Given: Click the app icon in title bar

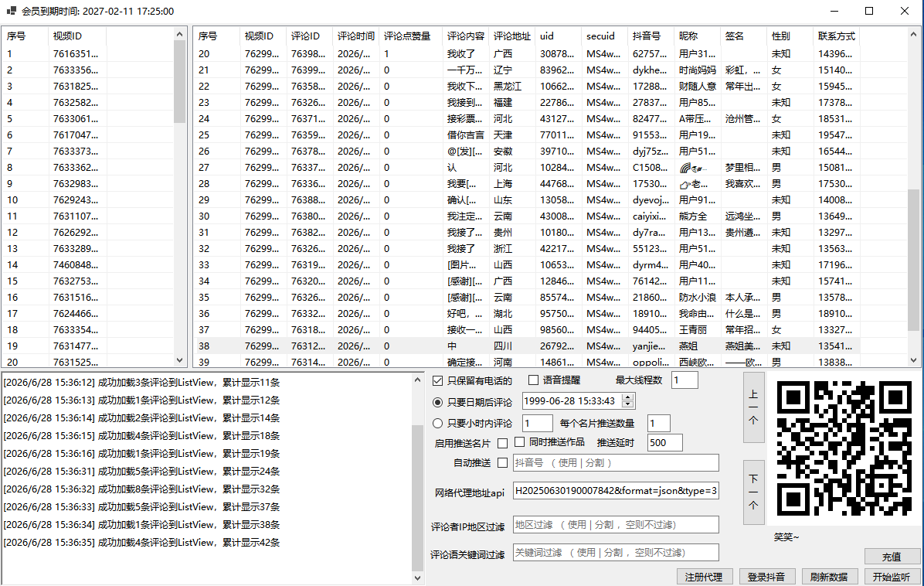Looking at the screenshot, I should (x=11, y=11).
